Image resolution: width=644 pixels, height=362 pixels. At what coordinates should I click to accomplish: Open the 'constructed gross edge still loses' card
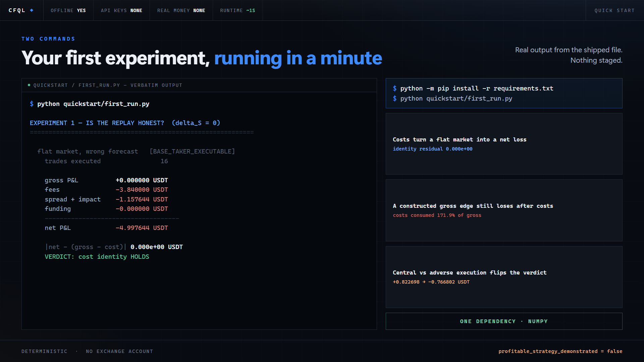504,210
